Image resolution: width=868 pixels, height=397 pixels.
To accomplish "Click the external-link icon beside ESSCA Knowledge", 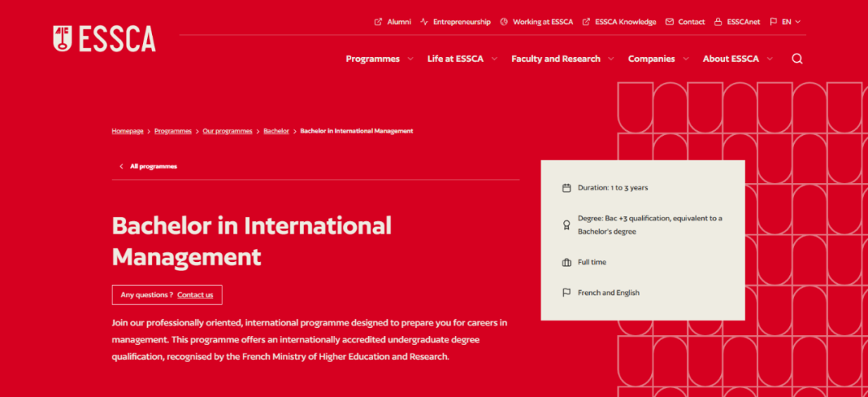I will [x=586, y=23].
